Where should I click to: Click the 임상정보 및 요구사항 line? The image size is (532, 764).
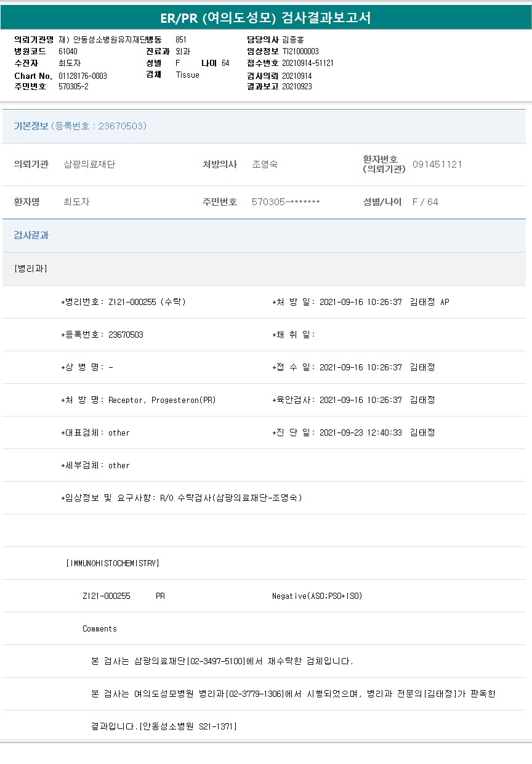click(182, 498)
